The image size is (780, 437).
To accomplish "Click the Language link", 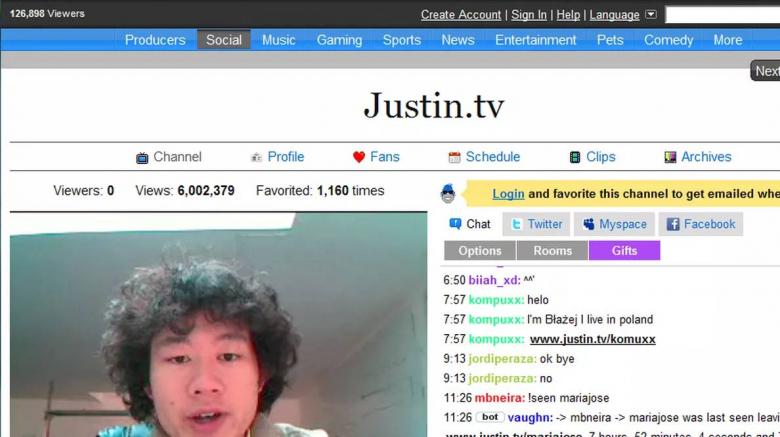I will coord(614,15).
